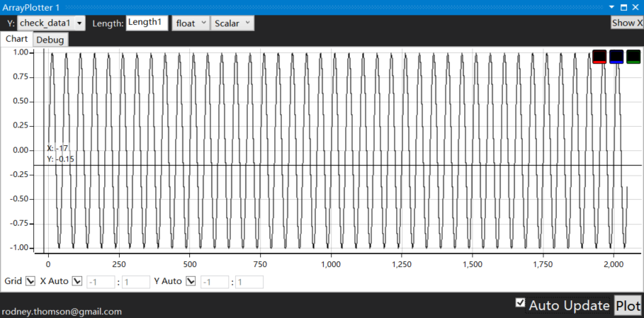Disable the X Auto checkbox
644x318 pixels.
(x=77, y=281)
